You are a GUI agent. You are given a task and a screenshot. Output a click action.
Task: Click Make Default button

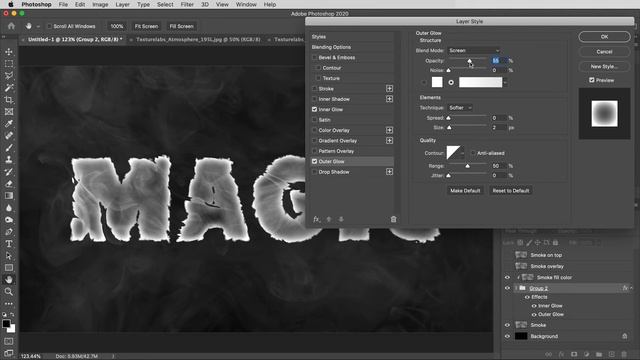coord(465,191)
